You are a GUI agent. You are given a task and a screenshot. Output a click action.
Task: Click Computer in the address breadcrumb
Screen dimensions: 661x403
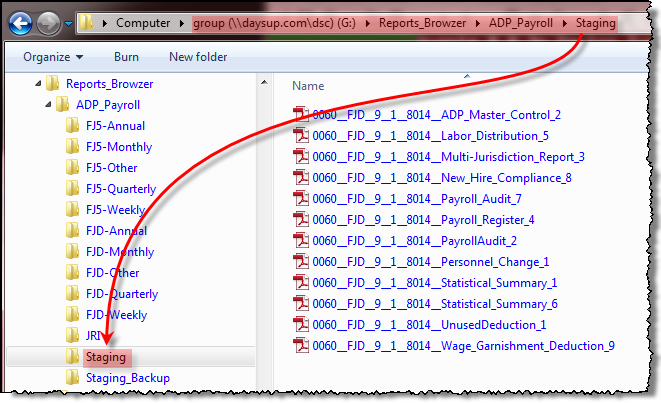(x=142, y=21)
